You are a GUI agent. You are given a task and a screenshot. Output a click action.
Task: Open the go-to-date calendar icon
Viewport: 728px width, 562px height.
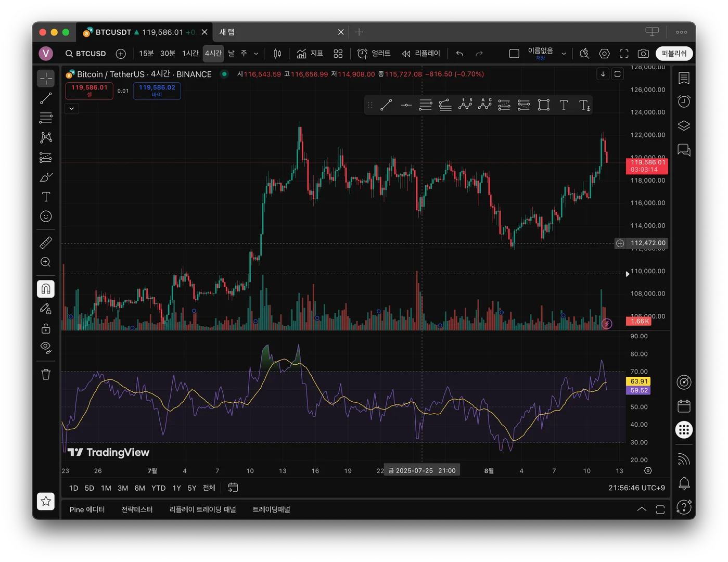point(233,488)
